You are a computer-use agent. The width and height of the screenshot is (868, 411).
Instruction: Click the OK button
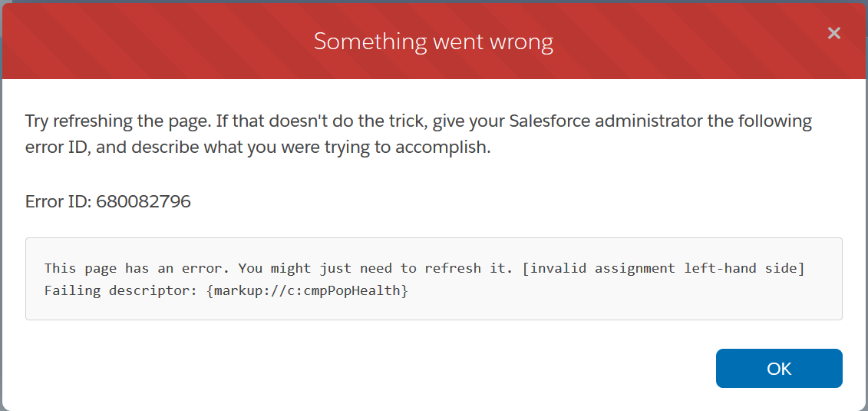coord(779,369)
